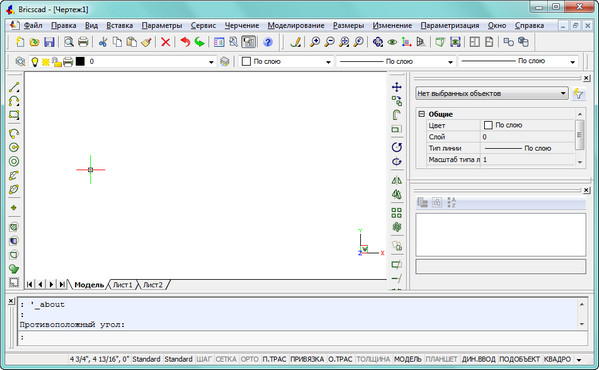Click the toolbar color По слою swatch
This screenshot has width=599, height=370.
[x=246, y=61]
